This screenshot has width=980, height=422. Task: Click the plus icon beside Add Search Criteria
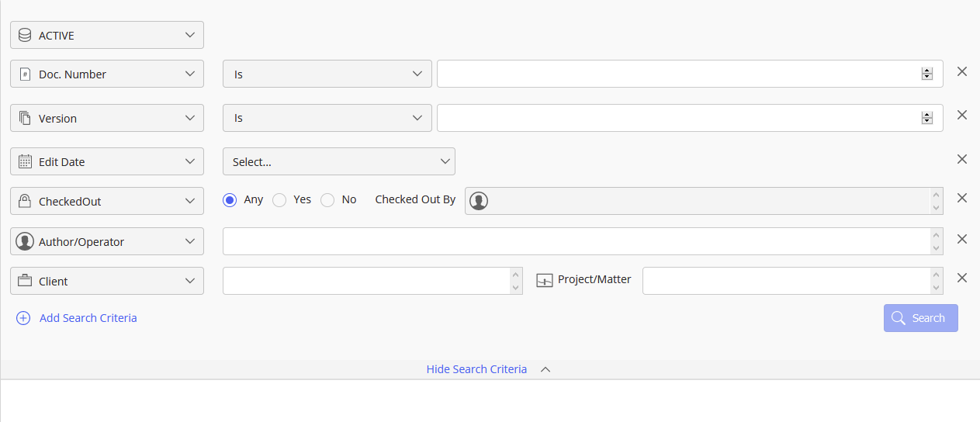point(23,318)
